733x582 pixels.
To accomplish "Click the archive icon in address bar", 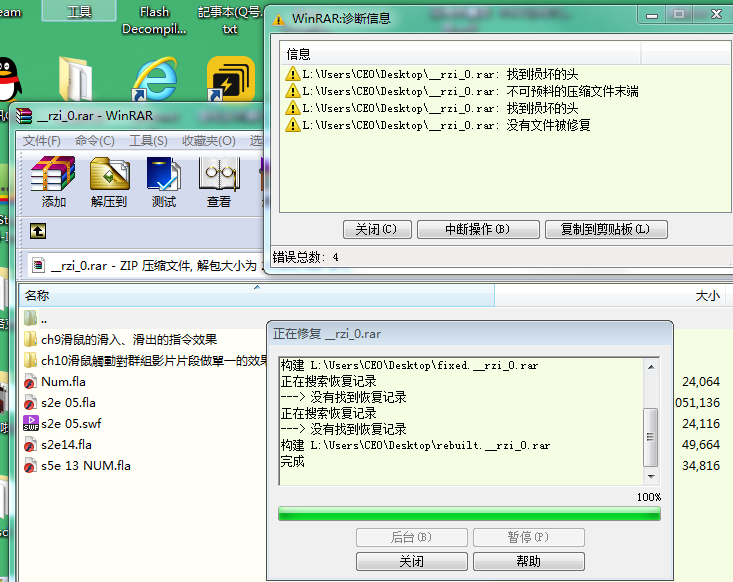I will (38, 266).
